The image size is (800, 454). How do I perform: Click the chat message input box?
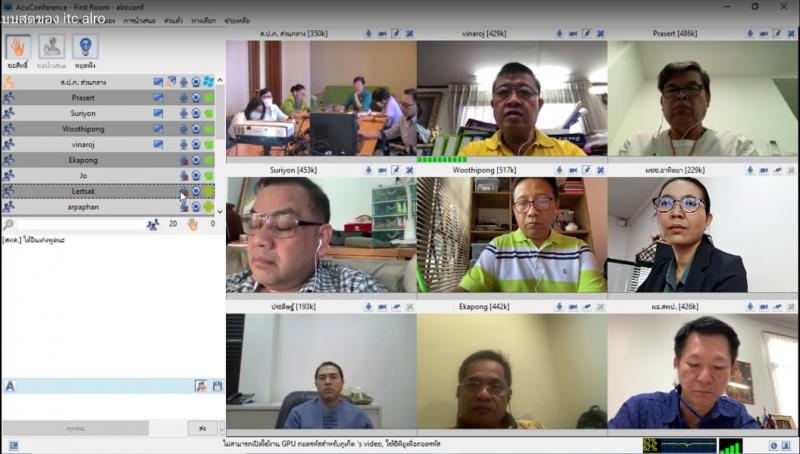coord(112,407)
